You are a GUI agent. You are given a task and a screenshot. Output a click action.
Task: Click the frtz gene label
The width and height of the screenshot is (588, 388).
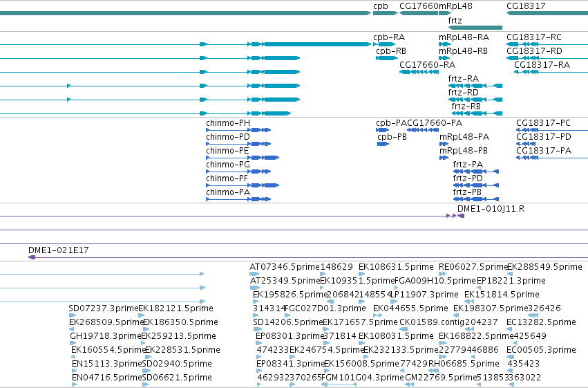tap(455, 20)
